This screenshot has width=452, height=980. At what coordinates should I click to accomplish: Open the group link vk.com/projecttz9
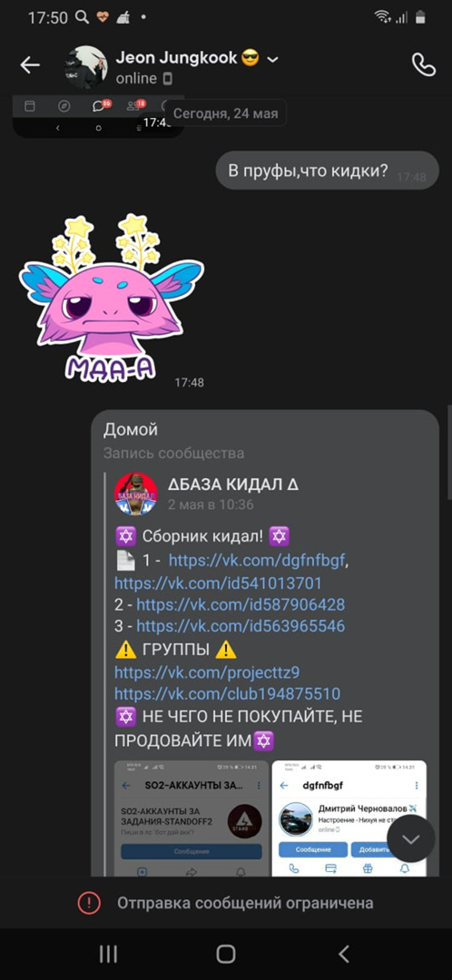[x=207, y=672]
